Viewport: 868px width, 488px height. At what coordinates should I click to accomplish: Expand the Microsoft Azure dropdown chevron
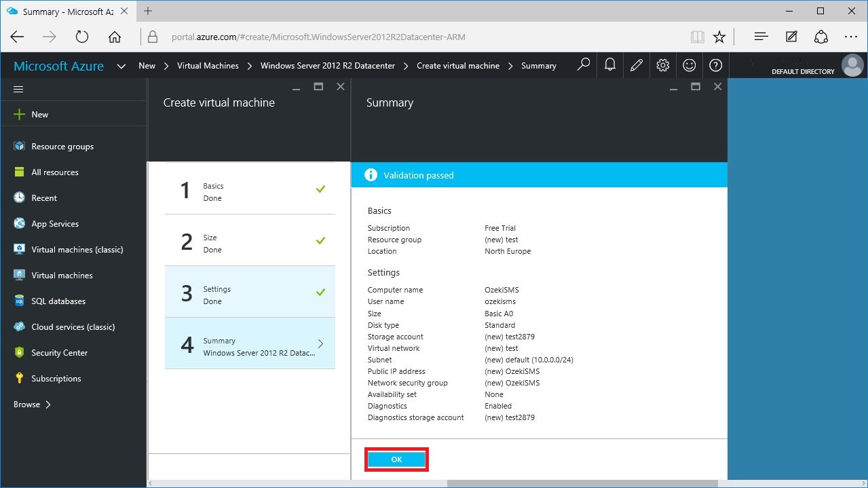point(121,66)
